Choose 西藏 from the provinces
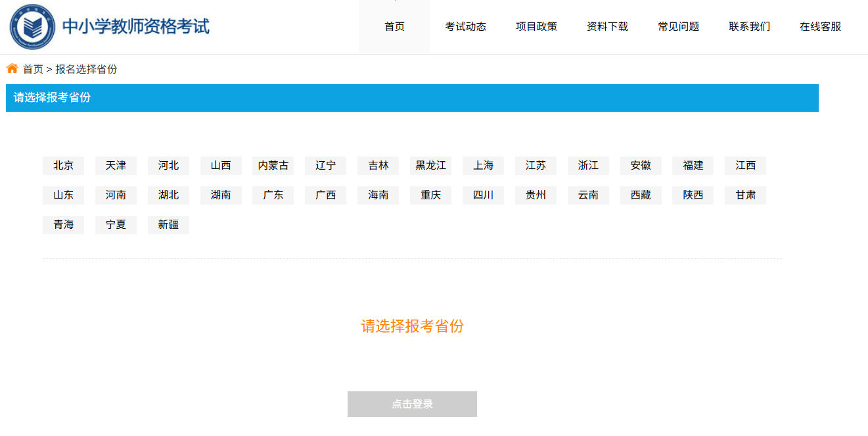 click(641, 195)
